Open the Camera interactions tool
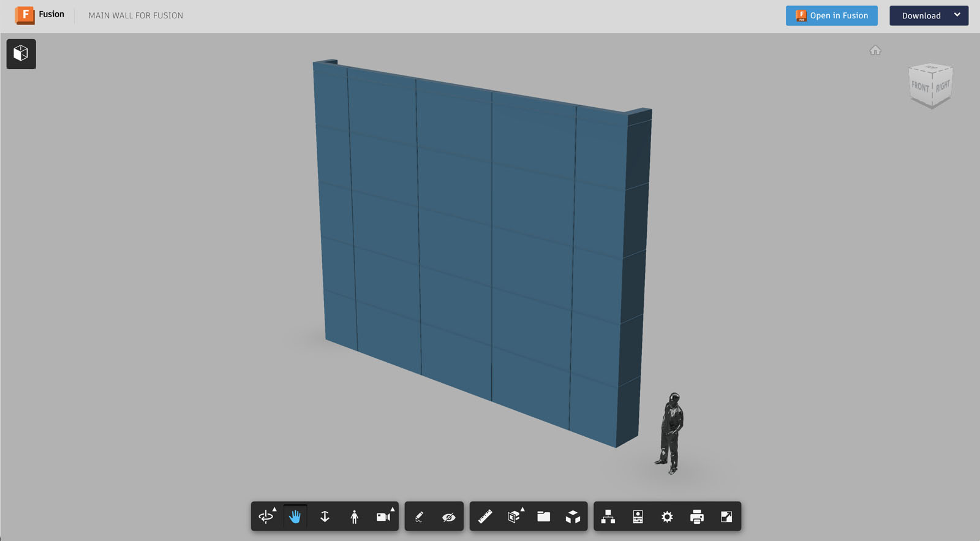 [383, 516]
